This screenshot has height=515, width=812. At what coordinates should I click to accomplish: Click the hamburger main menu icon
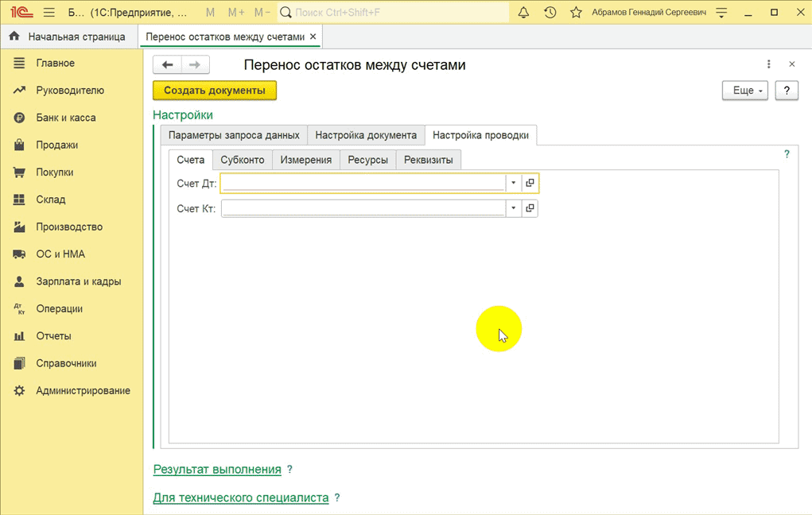click(x=49, y=13)
